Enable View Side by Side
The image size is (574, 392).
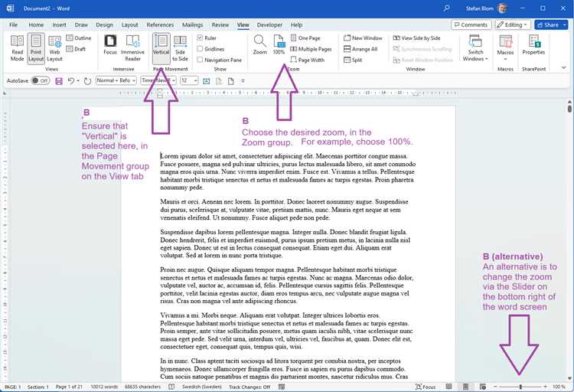click(416, 38)
